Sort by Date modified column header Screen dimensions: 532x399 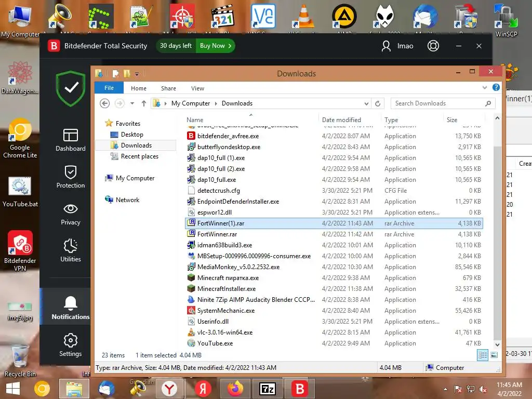tap(341, 120)
